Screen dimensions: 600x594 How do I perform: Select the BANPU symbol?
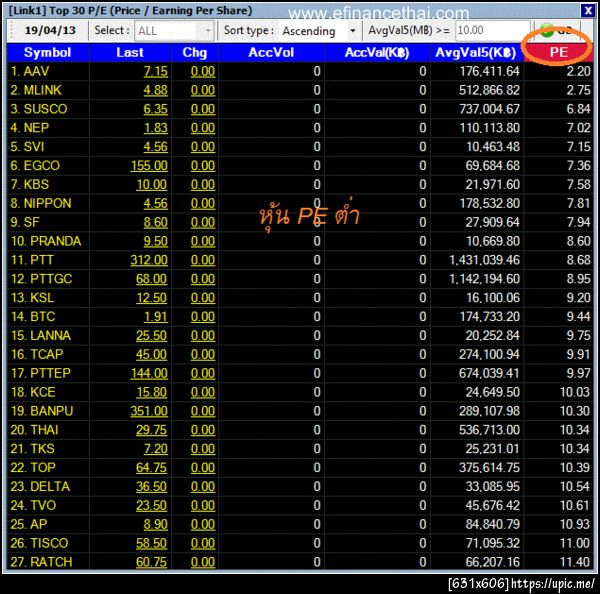pyautogui.click(x=42, y=411)
